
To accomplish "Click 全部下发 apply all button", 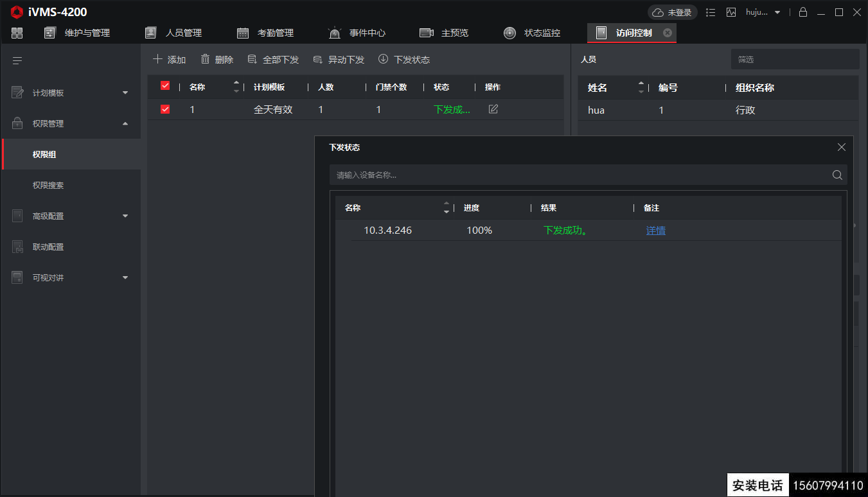I will pyautogui.click(x=273, y=60).
